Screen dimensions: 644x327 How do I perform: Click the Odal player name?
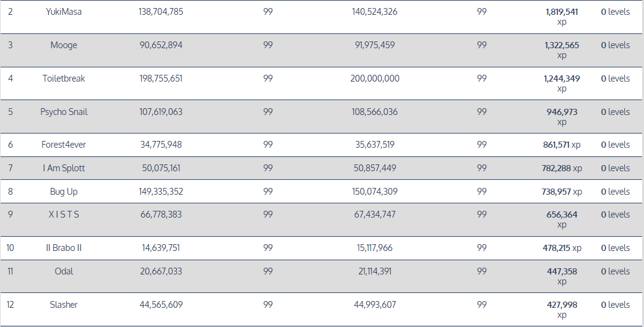point(64,271)
